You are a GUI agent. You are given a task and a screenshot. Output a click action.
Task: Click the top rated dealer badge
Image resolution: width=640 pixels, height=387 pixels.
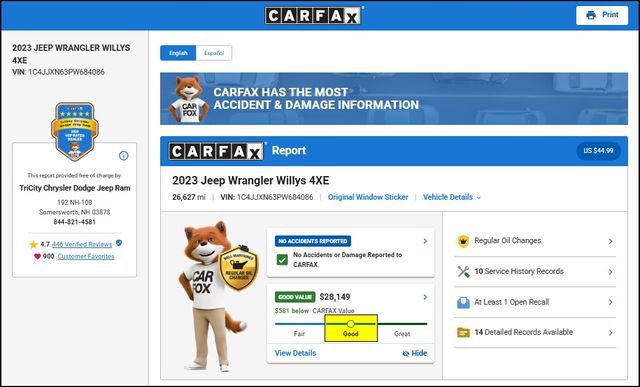point(75,131)
